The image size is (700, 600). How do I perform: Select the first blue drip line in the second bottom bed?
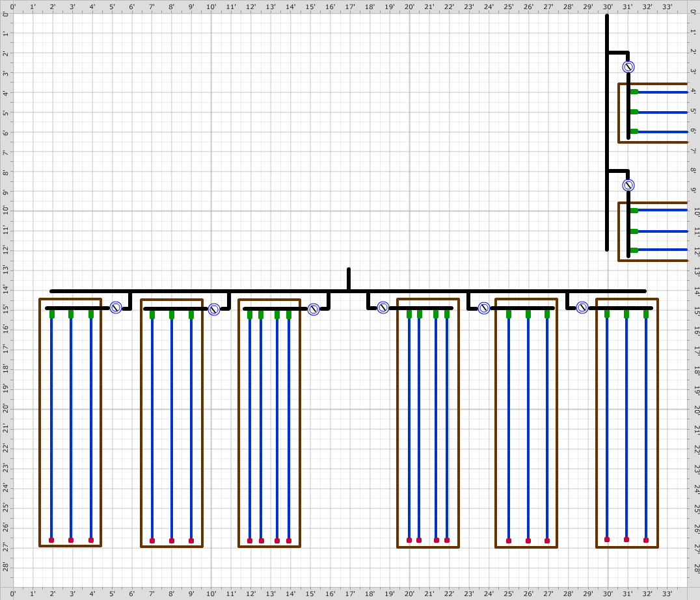(152, 428)
